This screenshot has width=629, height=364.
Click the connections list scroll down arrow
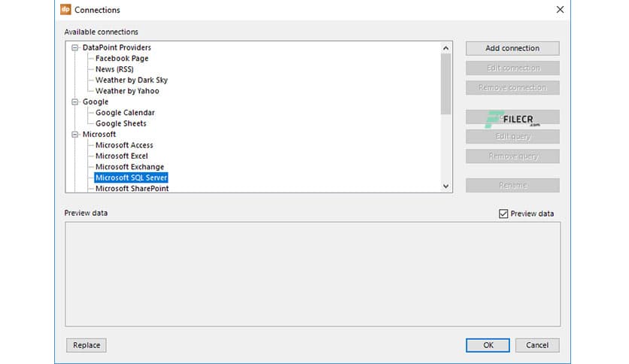[x=445, y=187]
